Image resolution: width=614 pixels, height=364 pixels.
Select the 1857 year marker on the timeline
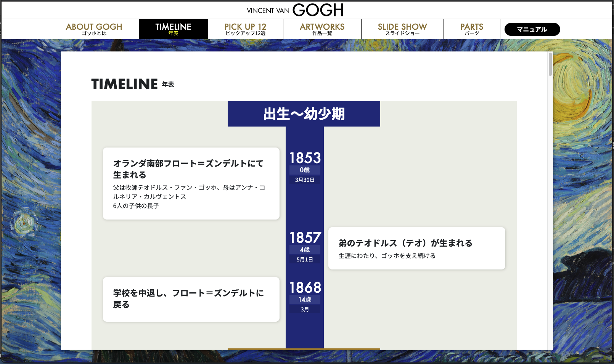305,237
